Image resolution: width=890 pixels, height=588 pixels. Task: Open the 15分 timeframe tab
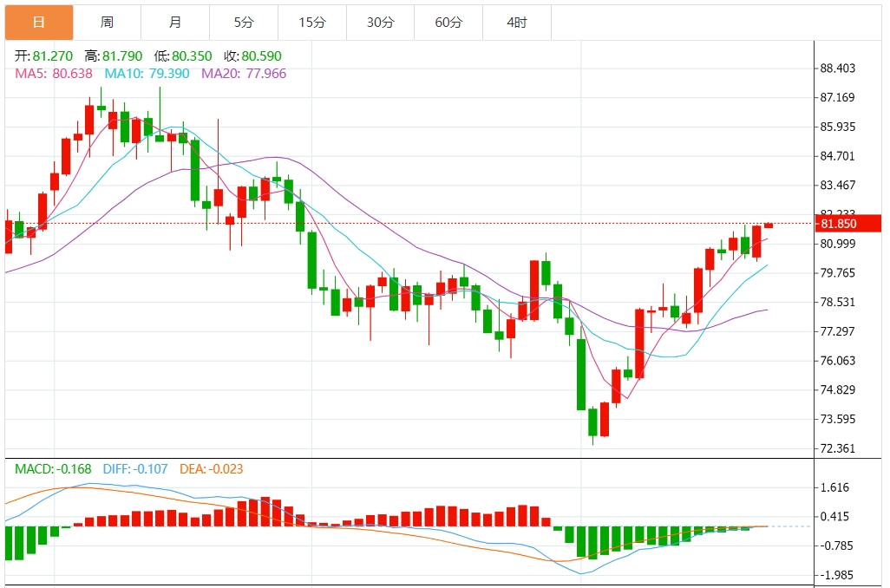click(312, 23)
